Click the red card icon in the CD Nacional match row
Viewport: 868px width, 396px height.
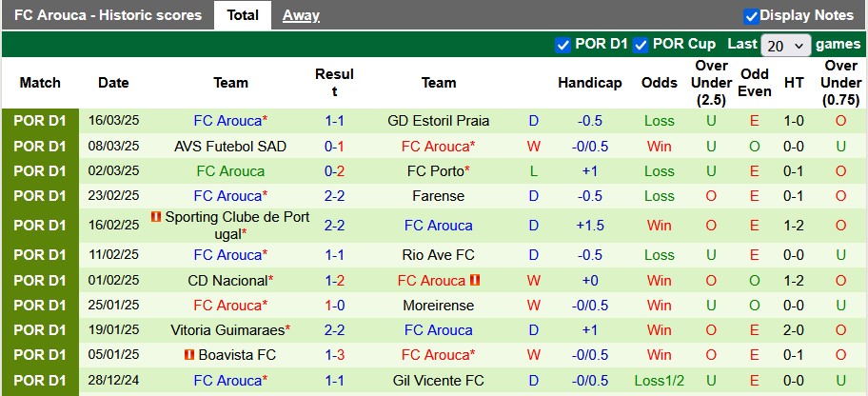click(x=474, y=281)
